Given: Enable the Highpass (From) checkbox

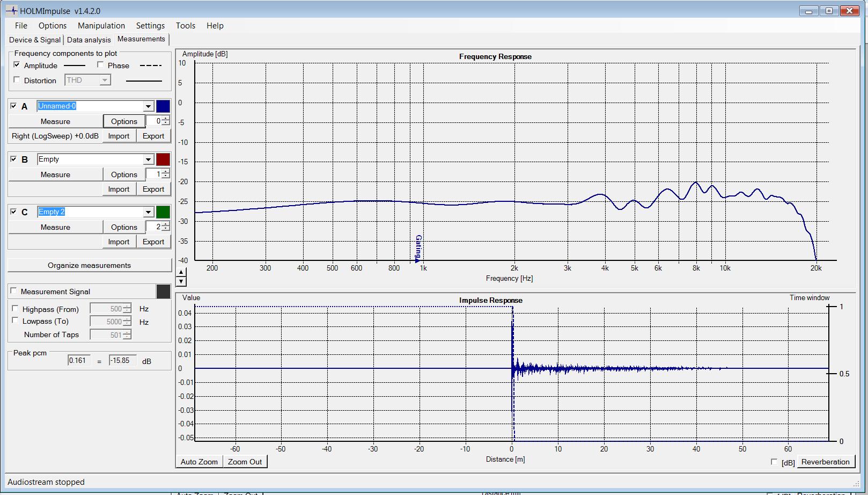Looking at the screenshot, I should [16, 309].
